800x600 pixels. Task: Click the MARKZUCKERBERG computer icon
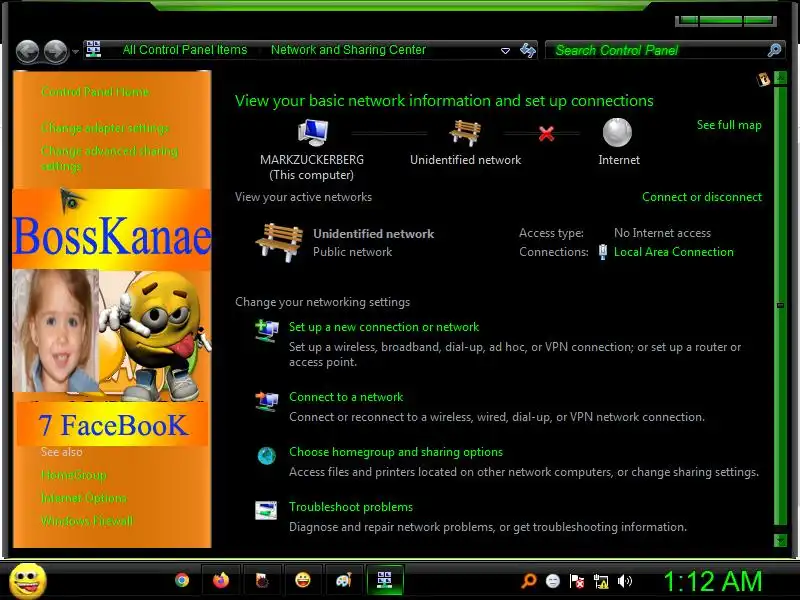coord(313,133)
